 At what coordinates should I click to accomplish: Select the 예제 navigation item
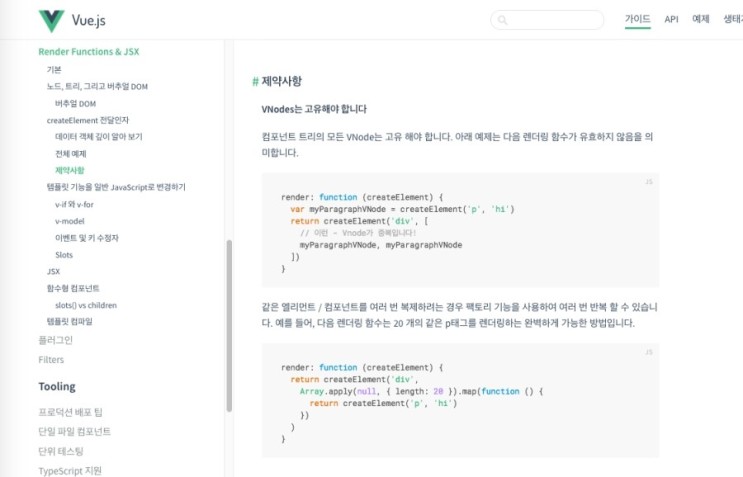click(701, 19)
